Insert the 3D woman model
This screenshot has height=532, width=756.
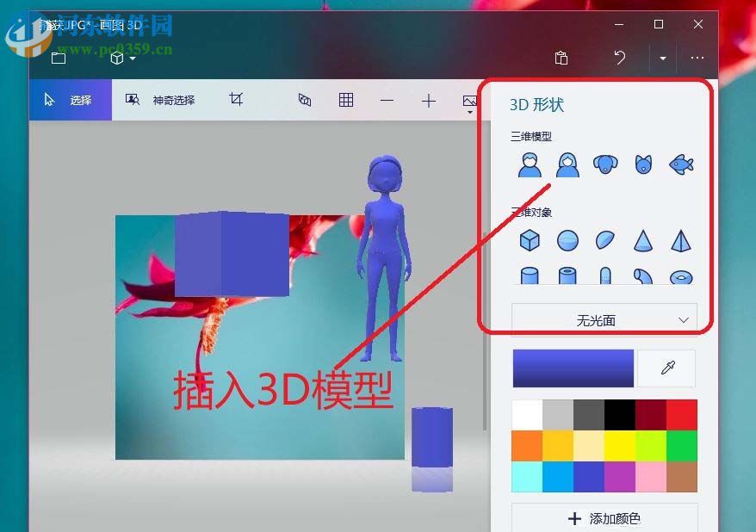(x=567, y=164)
